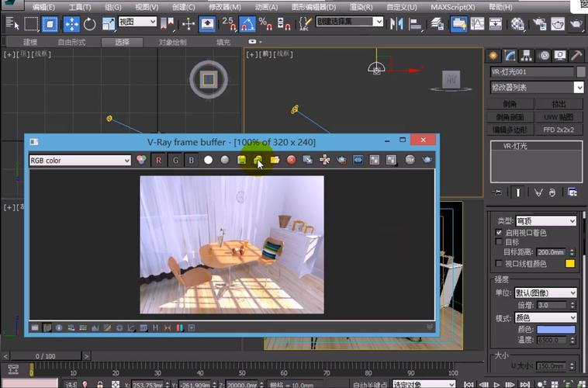Enable the 目标 checkbox
Viewport: 588px width, 388px height.
(499, 242)
